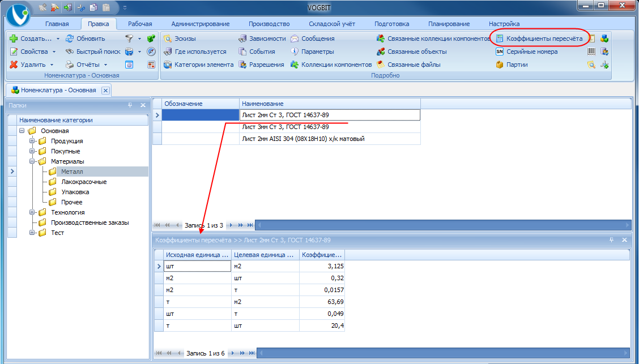
Task: Open the Создать dropdown arrow
Action: click(x=58, y=38)
